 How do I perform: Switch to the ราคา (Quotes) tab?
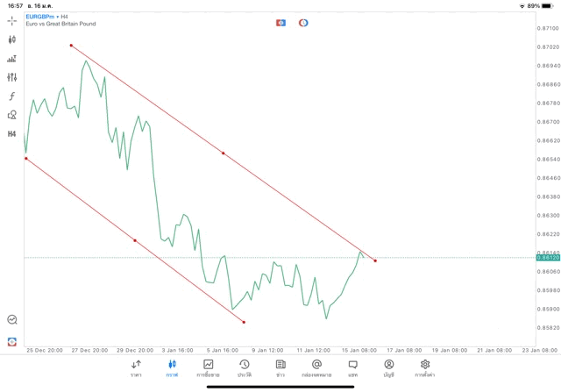point(136,367)
